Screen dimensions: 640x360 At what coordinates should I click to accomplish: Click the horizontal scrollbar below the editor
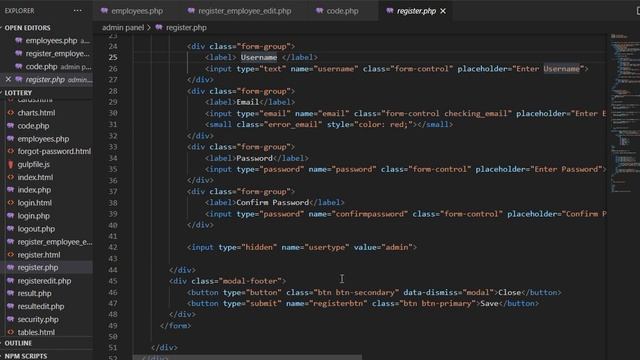[247, 357]
